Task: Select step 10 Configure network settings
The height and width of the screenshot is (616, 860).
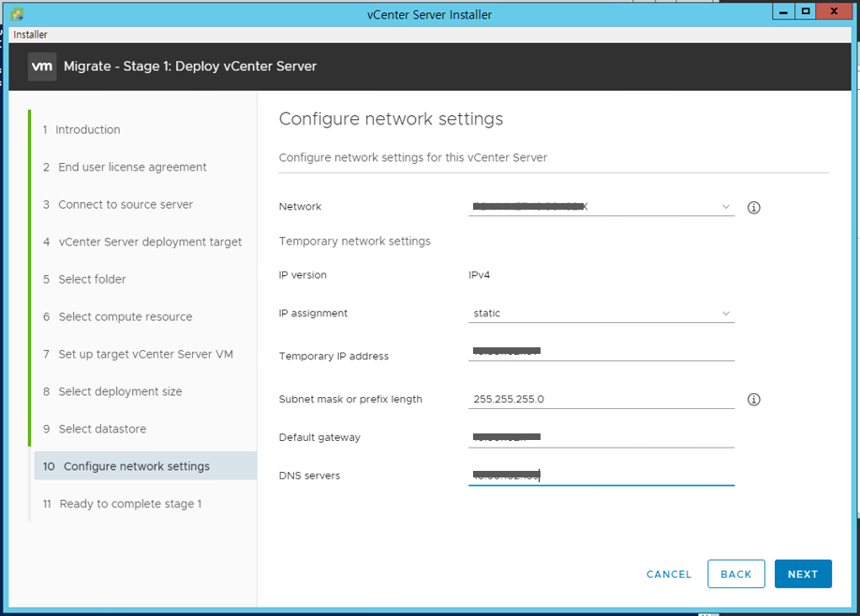Action: coord(145,466)
